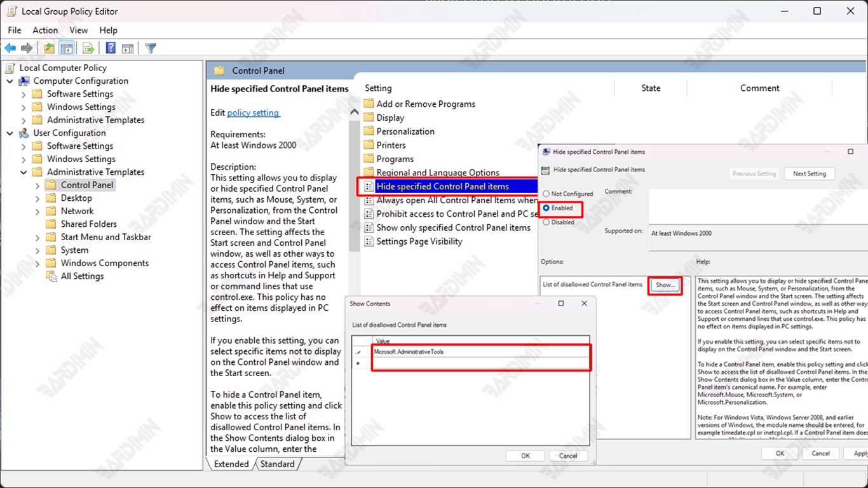
Task: Click the Setting column header
Action: pos(378,88)
